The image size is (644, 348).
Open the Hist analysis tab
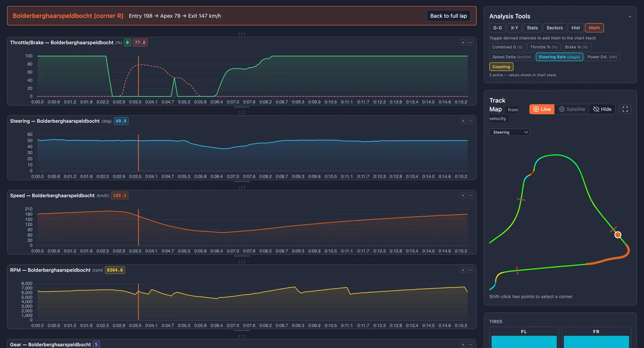point(575,28)
